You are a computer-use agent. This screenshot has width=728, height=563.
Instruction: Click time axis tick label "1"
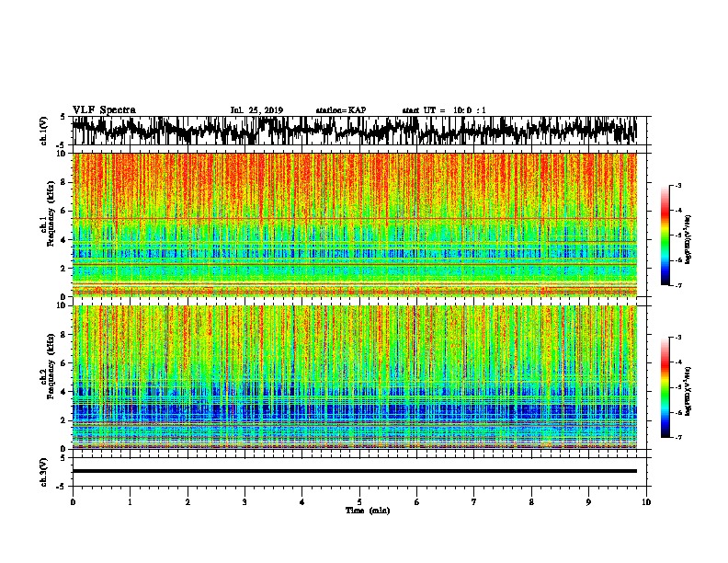click(130, 502)
